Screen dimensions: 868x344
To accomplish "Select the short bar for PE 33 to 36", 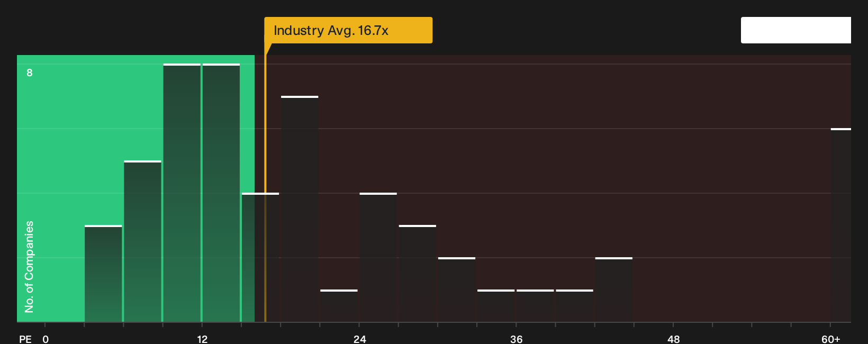I will click(x=496, y=306).
